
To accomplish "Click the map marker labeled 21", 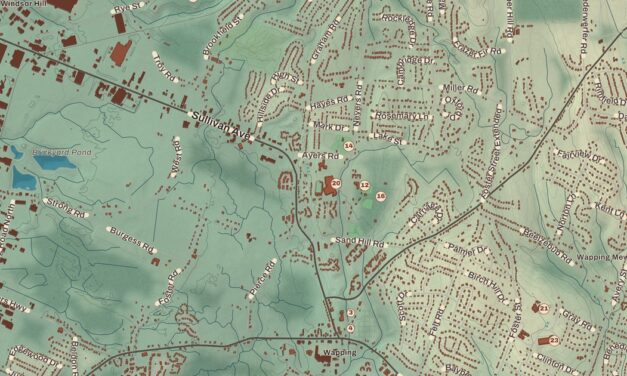I will [544, 308].
